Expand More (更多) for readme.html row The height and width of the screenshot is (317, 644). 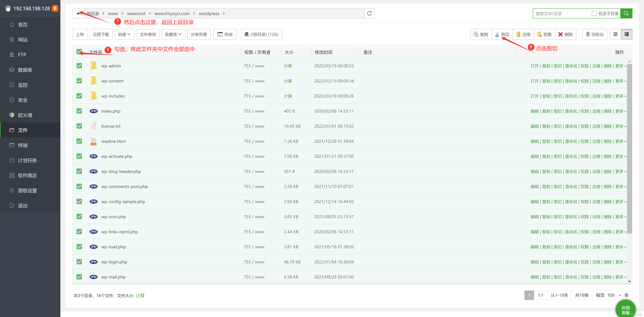(x=621, y=141)
